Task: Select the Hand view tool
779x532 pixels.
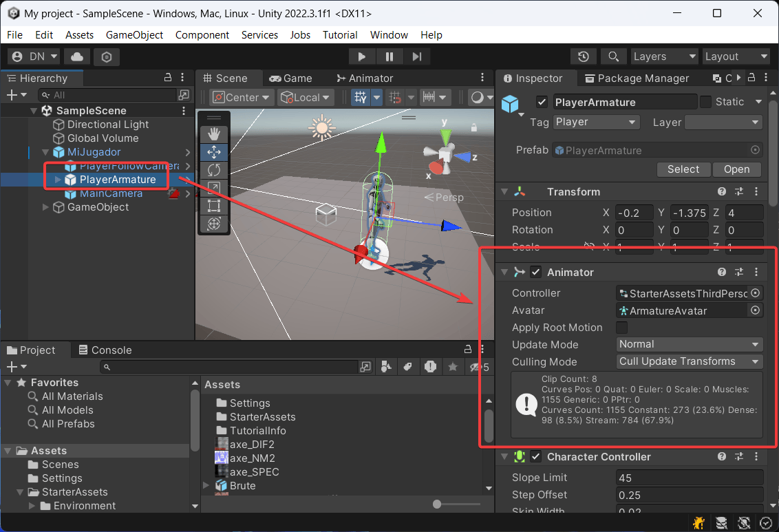Action: 214,134
